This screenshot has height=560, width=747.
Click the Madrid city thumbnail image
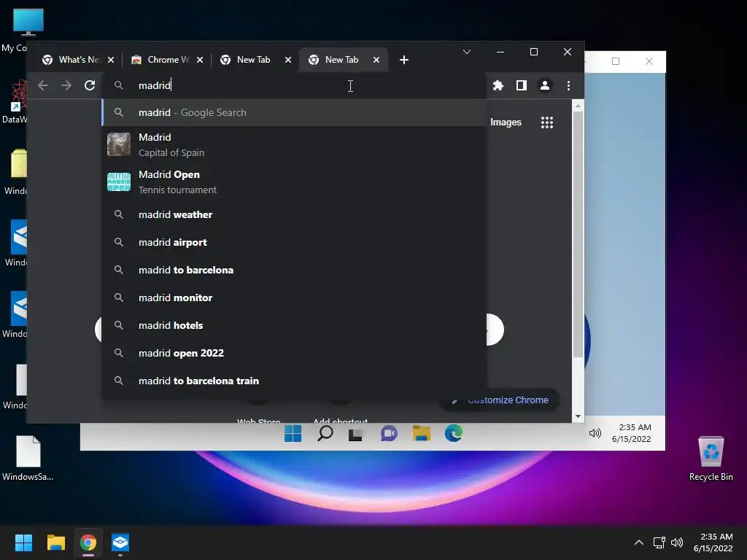(x=119, y=145)
